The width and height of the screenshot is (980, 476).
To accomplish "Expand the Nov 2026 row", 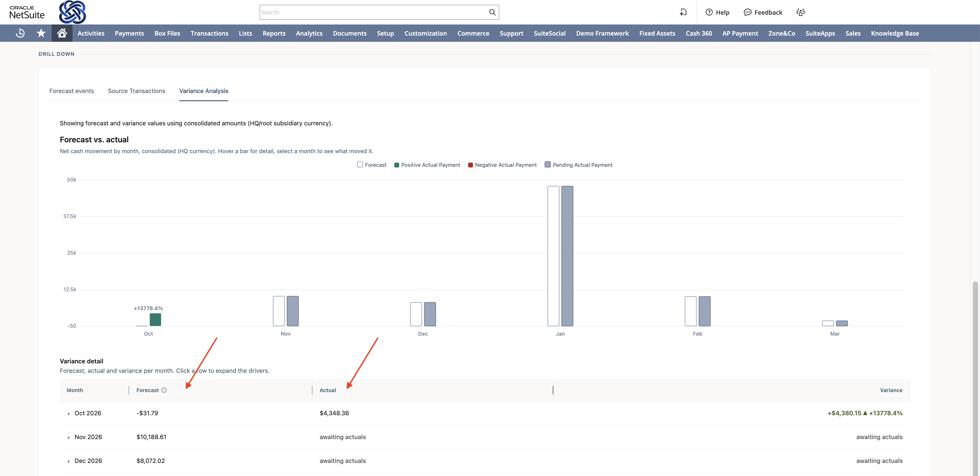I will click(69, 437).
